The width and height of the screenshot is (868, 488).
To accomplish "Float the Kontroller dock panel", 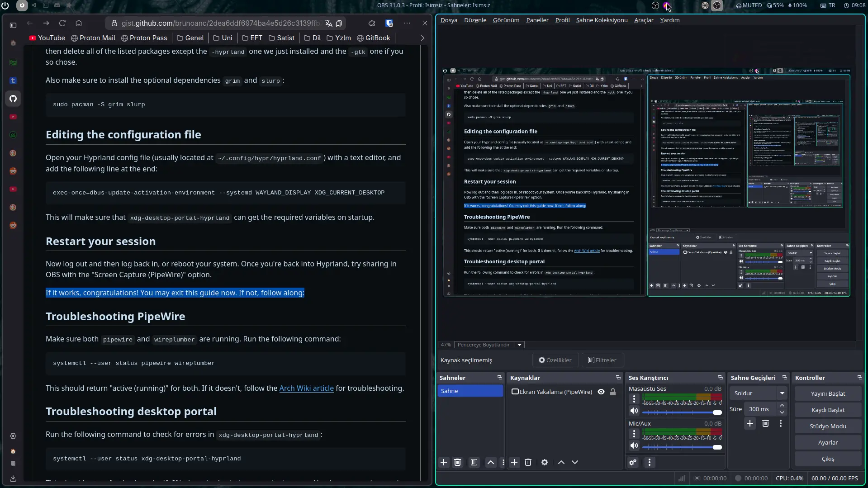I will [860, 377].
